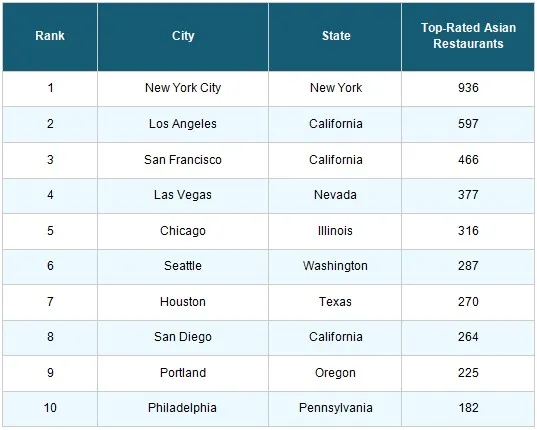
Task: Click the Top-Rated Asian Restaurants header
Action: point(468,36)
